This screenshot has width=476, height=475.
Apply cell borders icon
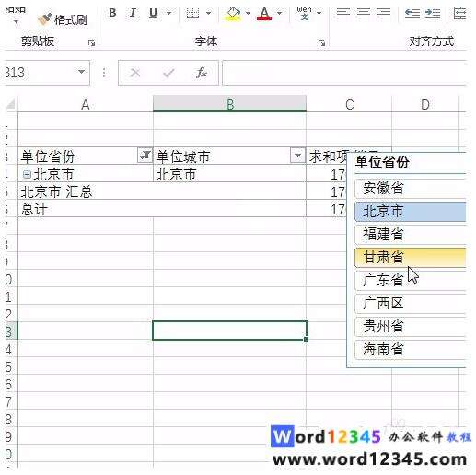(192, 13)
